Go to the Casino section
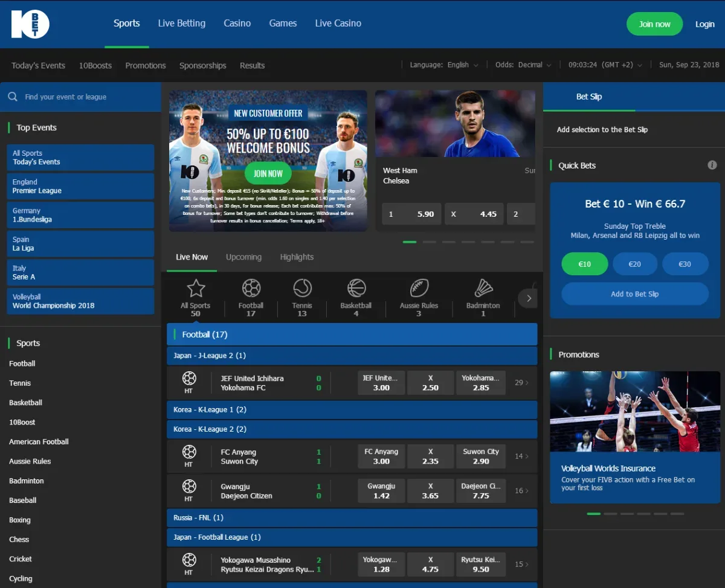Screen dimensions: 725x588 tap(237, 24)
